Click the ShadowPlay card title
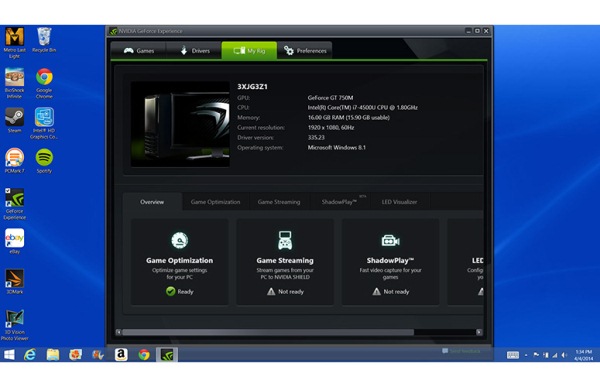600x387 pixels. pos(390,260)
